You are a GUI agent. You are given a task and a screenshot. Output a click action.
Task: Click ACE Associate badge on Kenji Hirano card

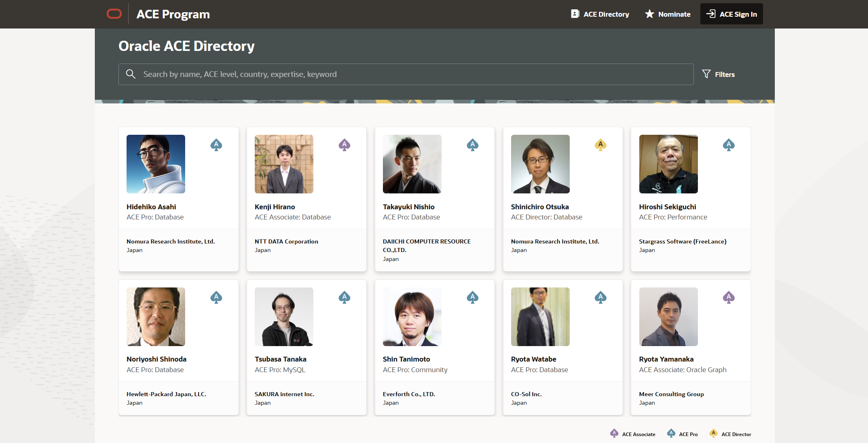coord(344,145)
